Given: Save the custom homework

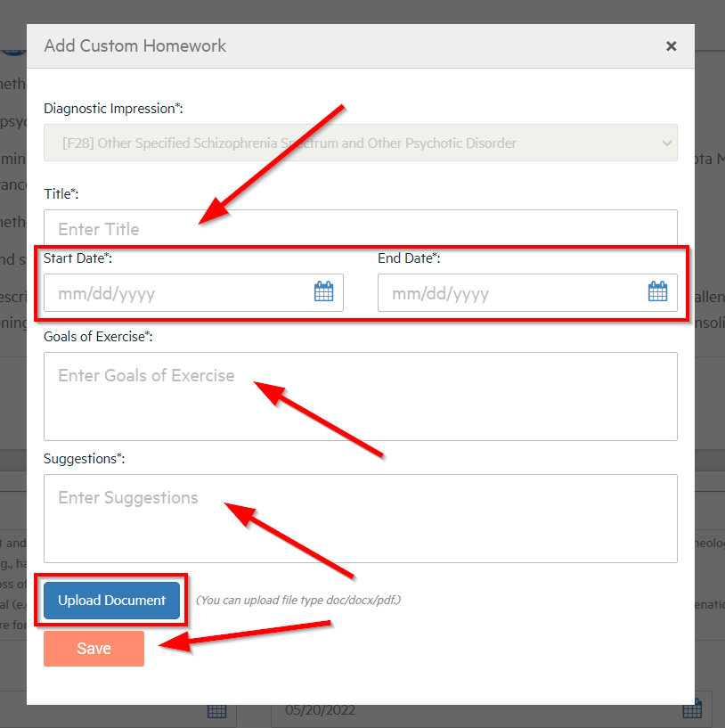Looking at the screenshot, I should 94,648.
